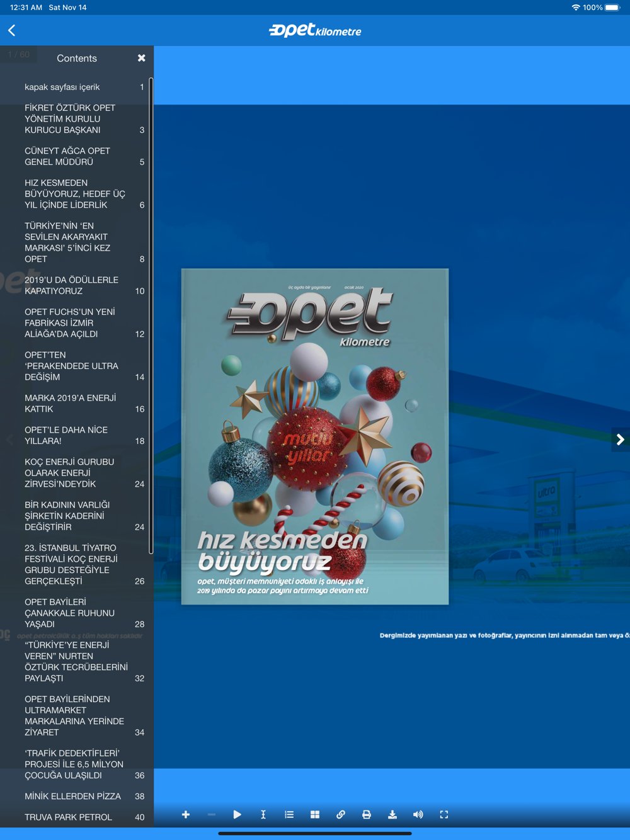
Task: Toggle the sound speaker icon
Action: point(418,815)
